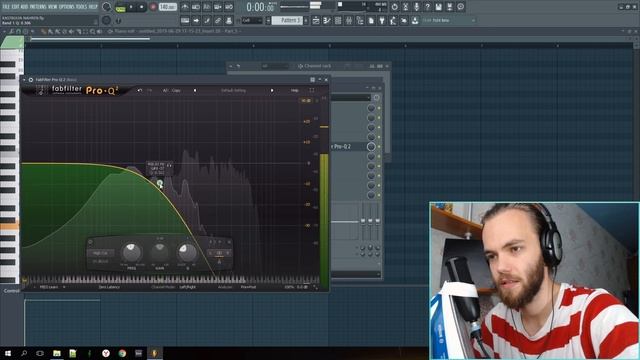Open Left/Right channel mode menu
The height and width of the screenshot is (360, 640).
click(188, 287)
